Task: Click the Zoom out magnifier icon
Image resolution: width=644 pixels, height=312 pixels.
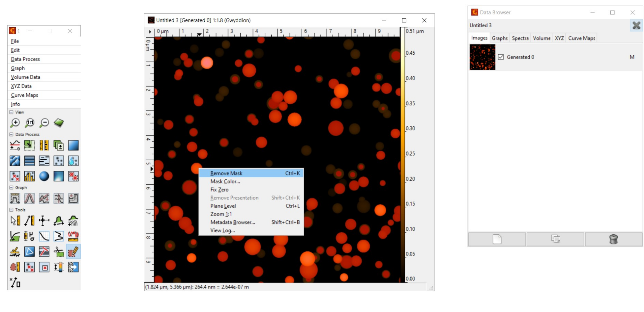Action: (44, 123)
